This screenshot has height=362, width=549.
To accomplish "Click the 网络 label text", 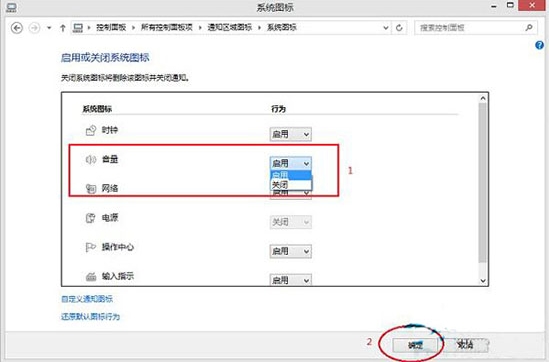I will coord(110,188).
